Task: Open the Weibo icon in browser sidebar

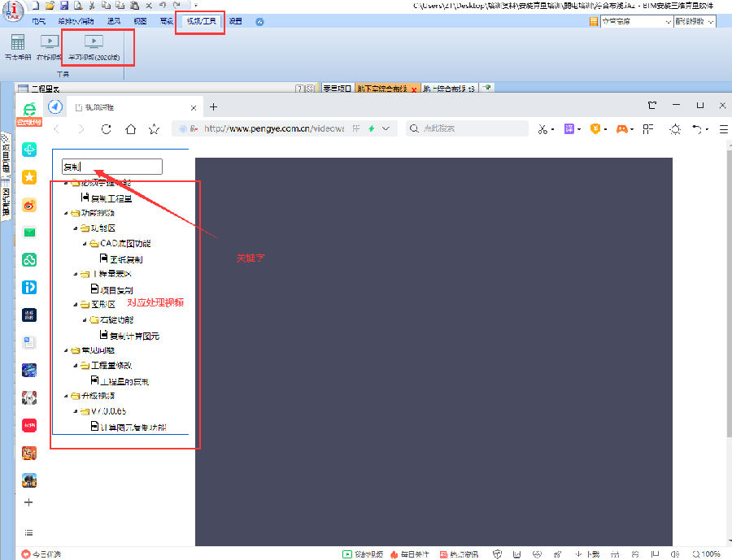Action: click(x=29, y=205)
